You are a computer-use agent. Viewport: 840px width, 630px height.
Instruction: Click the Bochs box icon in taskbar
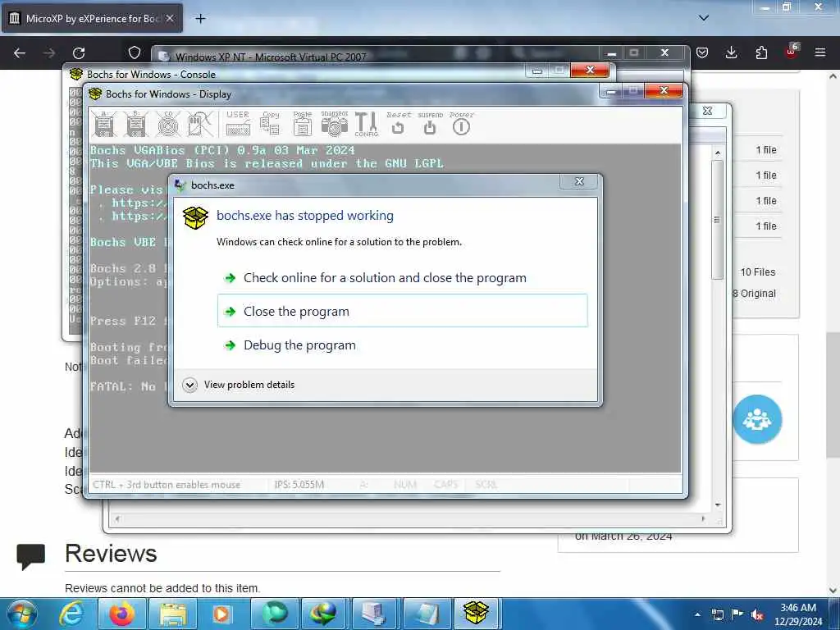(x=477, y=614)
